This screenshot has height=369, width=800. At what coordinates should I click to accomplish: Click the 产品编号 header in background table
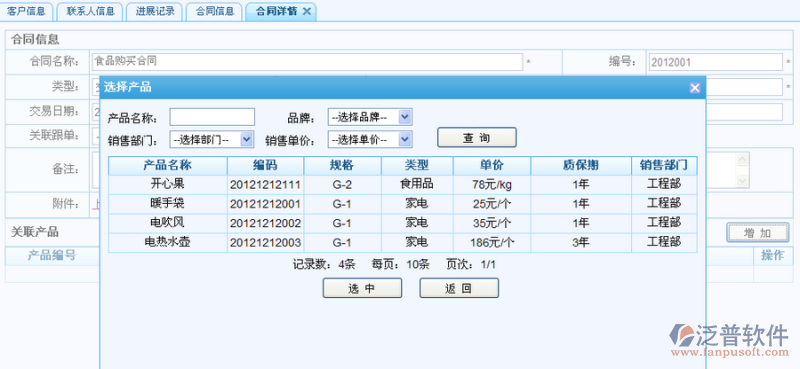tap(52, 256)
